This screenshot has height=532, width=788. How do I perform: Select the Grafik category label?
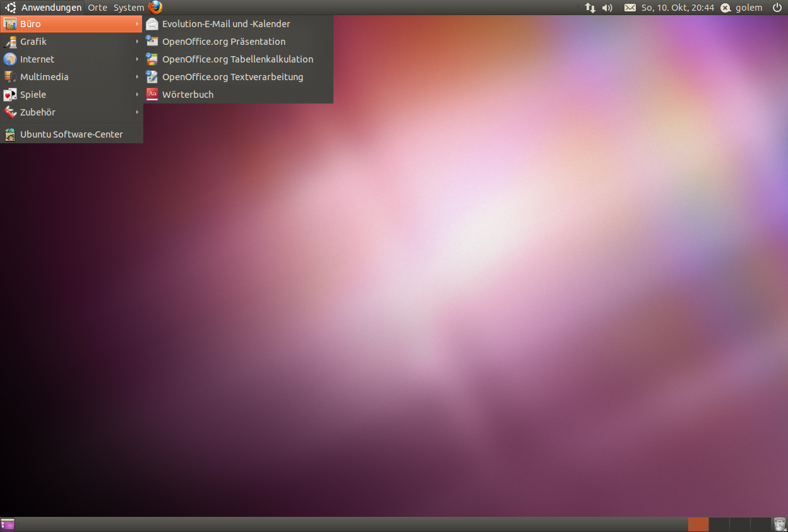(x=33, y=42)
